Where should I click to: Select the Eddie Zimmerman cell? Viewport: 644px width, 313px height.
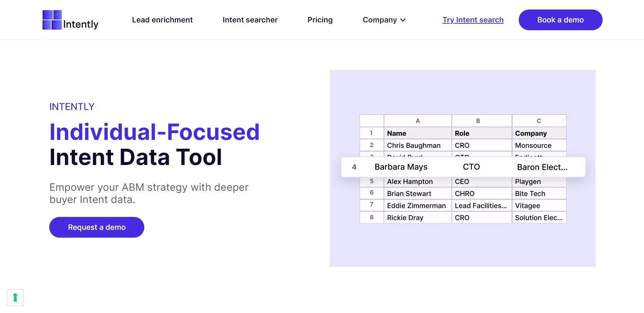418,206
